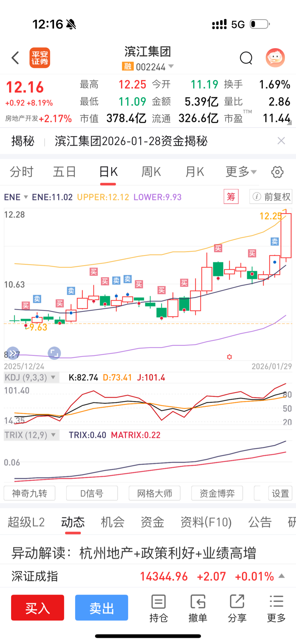Tap the 5G signal status indicator
Image resolution: width=296 pixels, height=644 pixels.
pos(238,24)
